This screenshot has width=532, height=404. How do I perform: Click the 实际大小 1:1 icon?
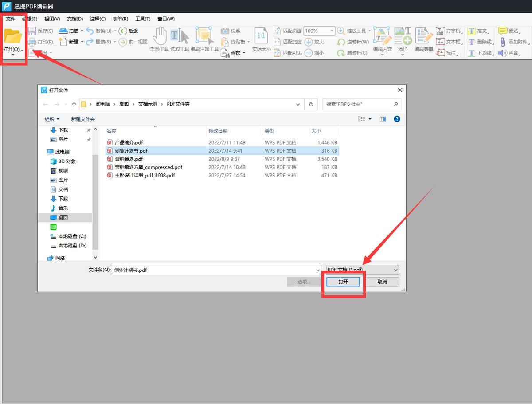[261, 36]
